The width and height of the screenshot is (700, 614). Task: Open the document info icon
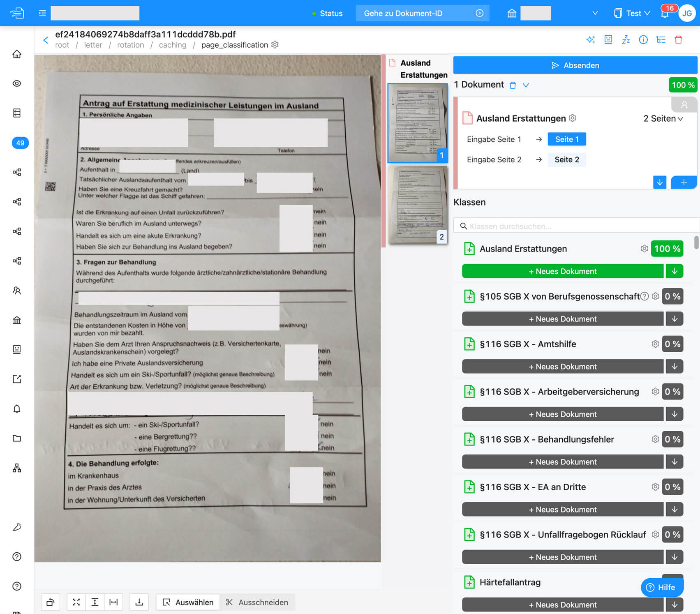(643, 39)
